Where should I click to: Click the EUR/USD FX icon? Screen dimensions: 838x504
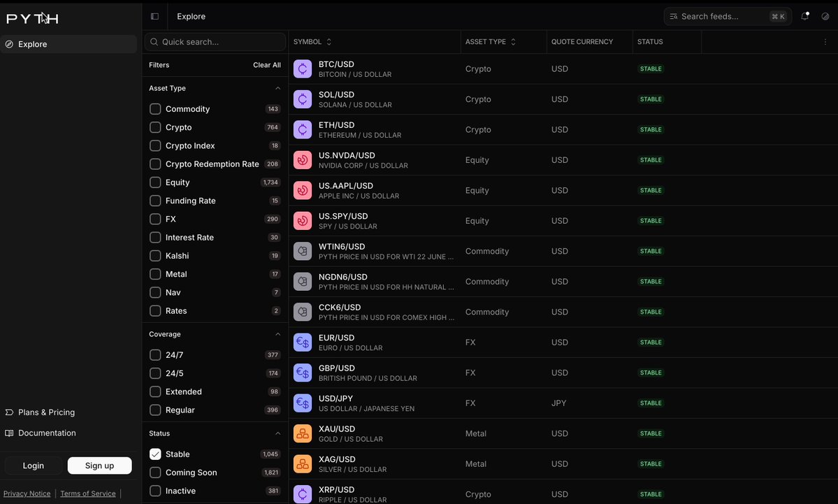(x=303, y=343)
